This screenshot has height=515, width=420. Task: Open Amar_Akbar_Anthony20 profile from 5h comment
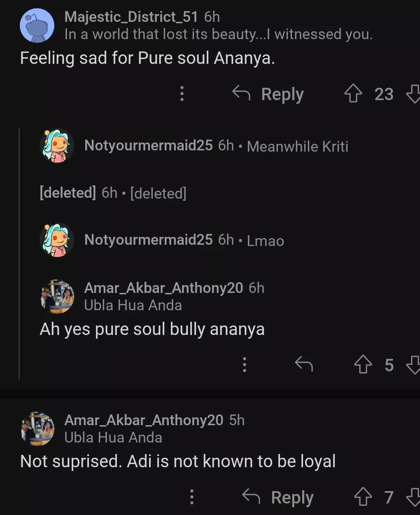[144, 420]
